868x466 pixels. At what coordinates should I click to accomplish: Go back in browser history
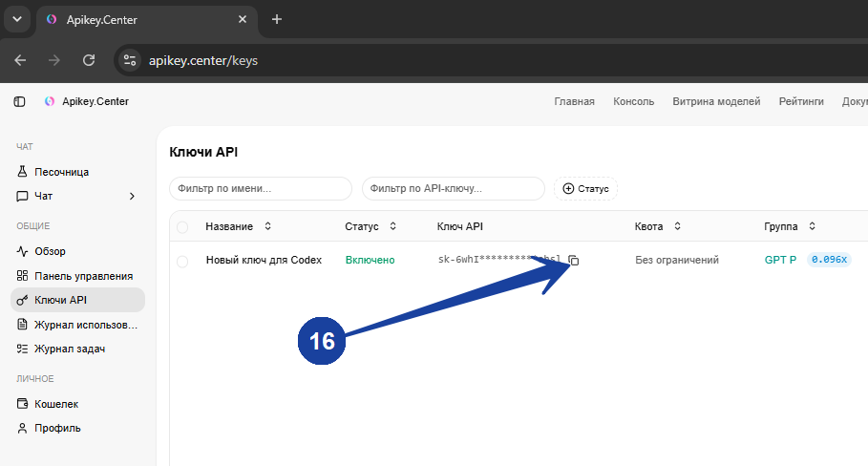point(20,60)
